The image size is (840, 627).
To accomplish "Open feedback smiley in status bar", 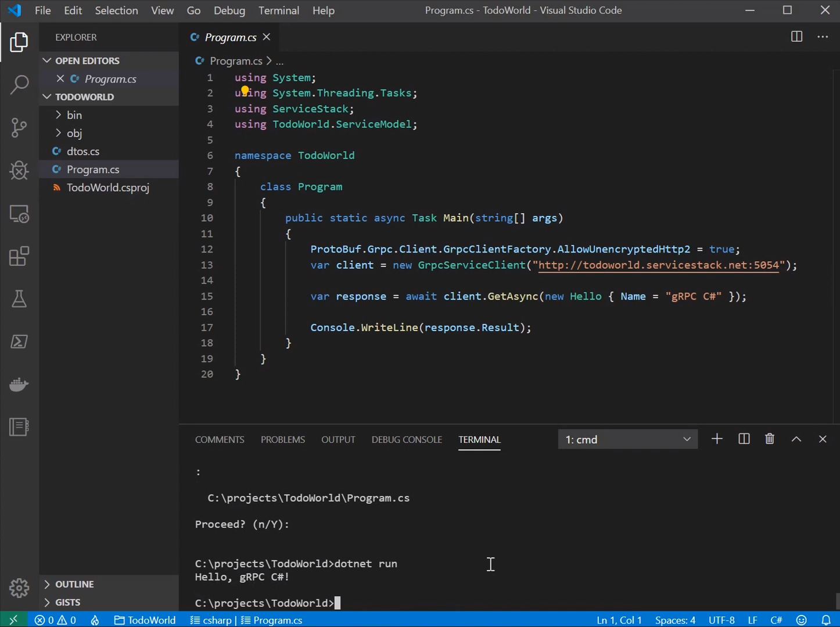I will click(x=802, y=620).
